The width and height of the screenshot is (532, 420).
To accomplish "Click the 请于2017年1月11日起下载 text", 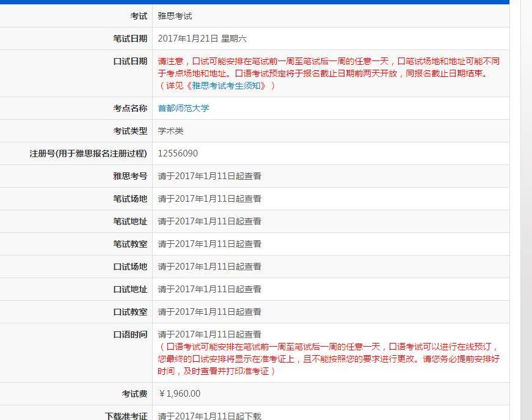I will tap(210, 416).
